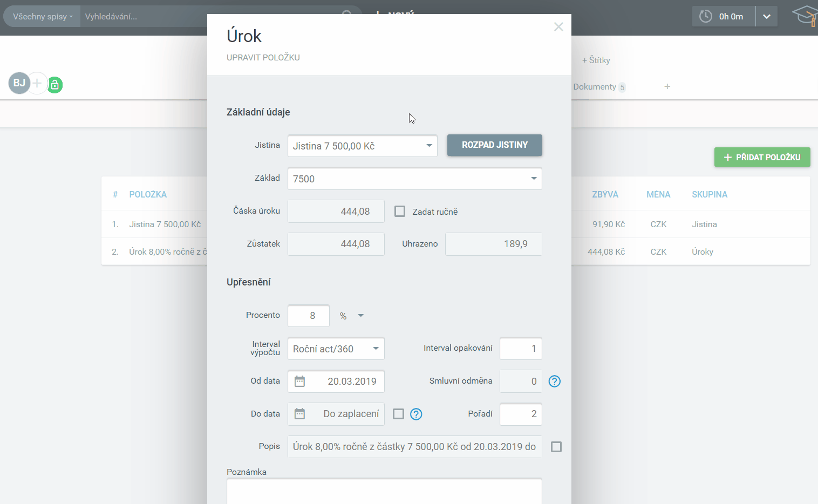Open help icon beside Do data checkbox
The width and height of the screenshot is (818, 504).
click(x=416, y=414)
